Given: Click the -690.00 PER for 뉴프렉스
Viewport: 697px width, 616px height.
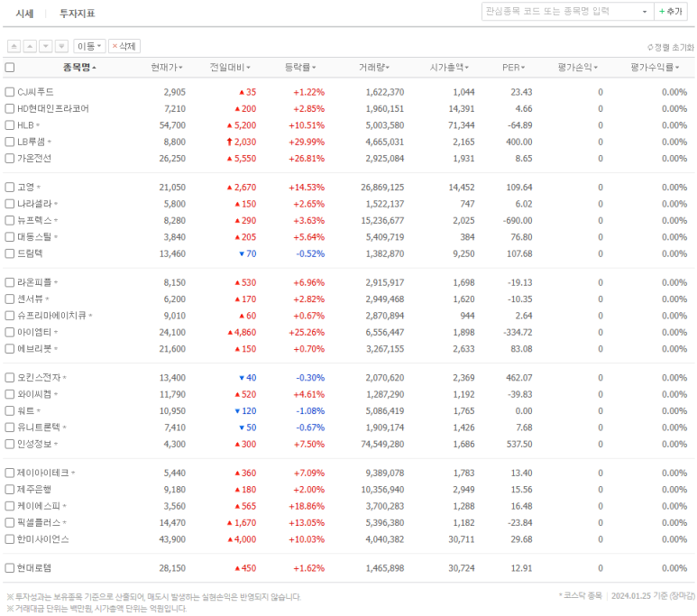Looking at the screenshot, I should (519, 221).
